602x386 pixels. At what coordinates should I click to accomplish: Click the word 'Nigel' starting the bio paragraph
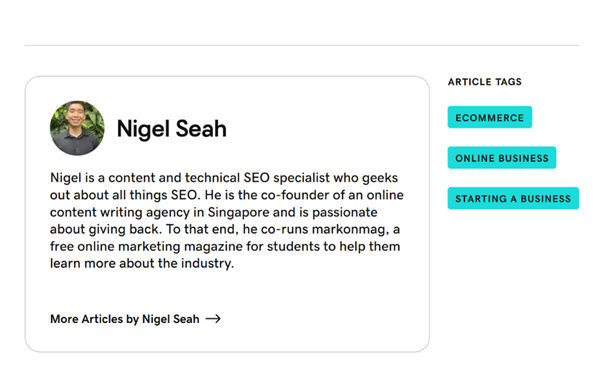coord(66,178)
